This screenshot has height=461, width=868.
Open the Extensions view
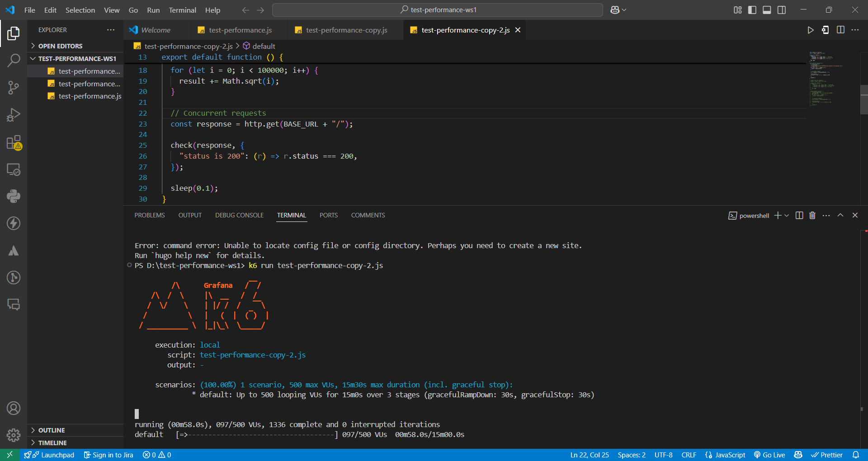tap(14, 142)
